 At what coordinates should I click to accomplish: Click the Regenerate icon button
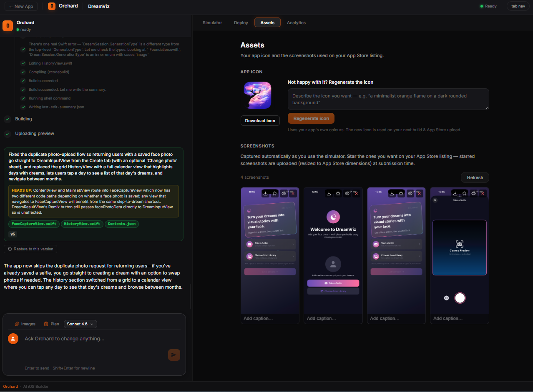click(x=311, y=118)
